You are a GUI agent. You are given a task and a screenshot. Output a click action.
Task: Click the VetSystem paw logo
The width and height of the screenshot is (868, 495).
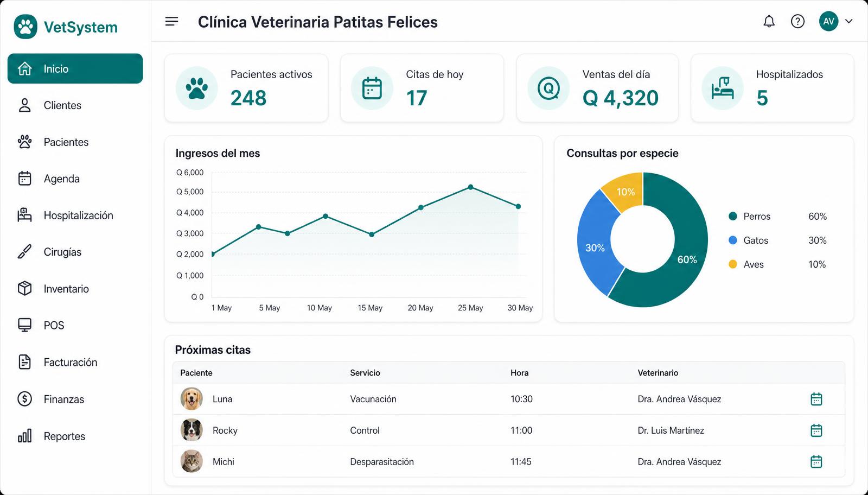pyautogui.click(x=25, y=27)
